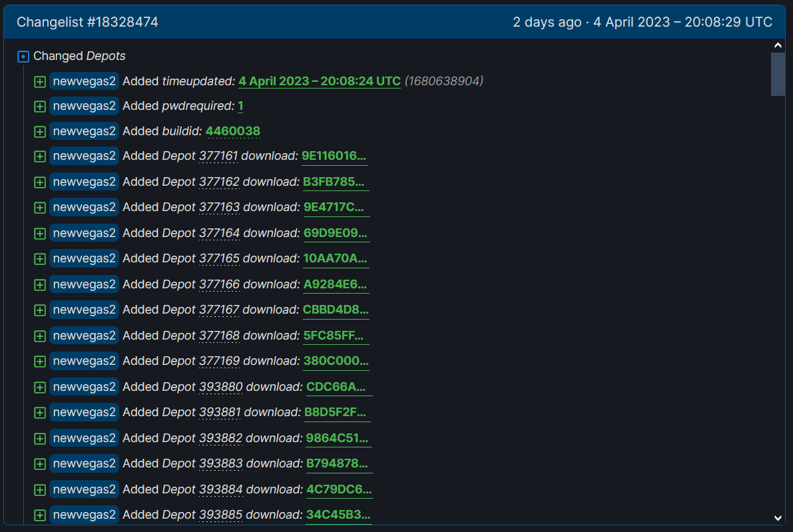Click the vertical scrollbar thumb
Viewport: 793px width, 532px height.
pos(778,74)
